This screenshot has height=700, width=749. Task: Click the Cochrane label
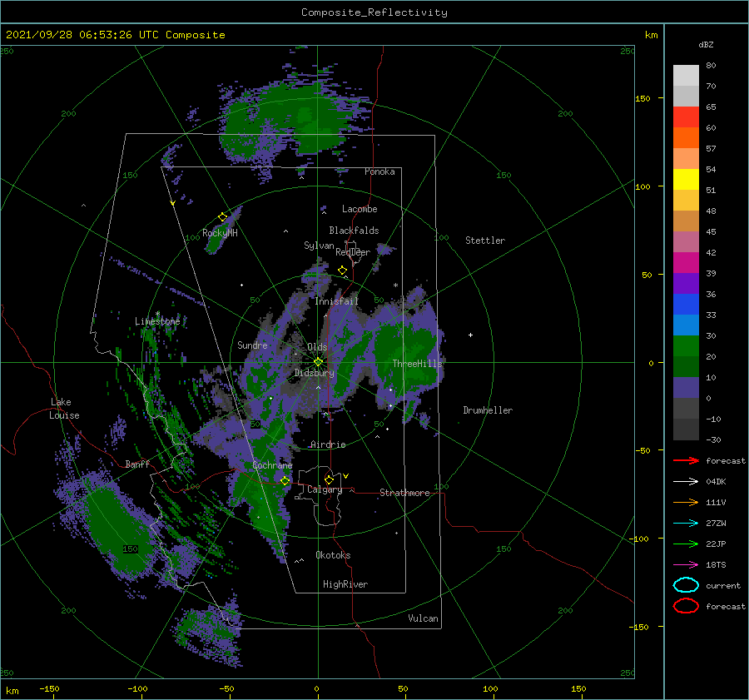[272, 465]
